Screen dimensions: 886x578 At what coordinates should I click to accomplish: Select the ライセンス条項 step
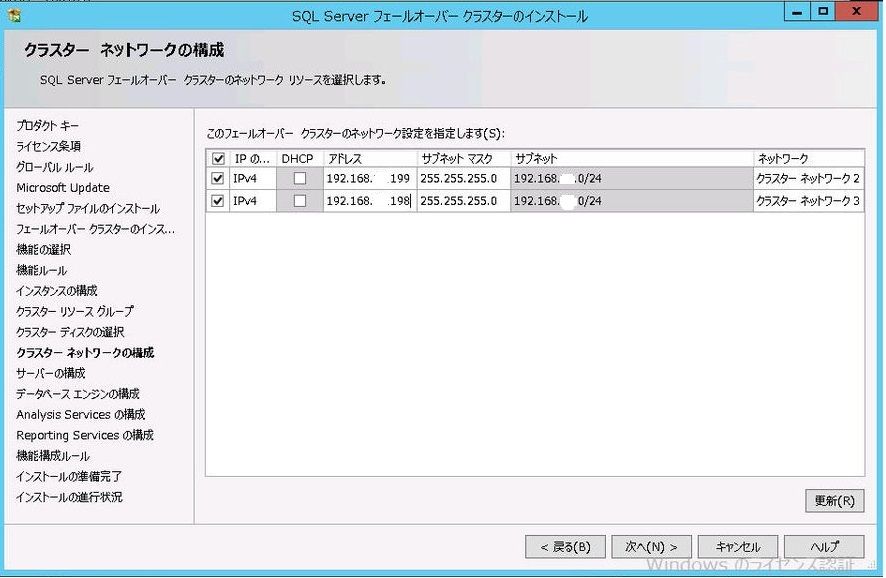pos(49,146)
